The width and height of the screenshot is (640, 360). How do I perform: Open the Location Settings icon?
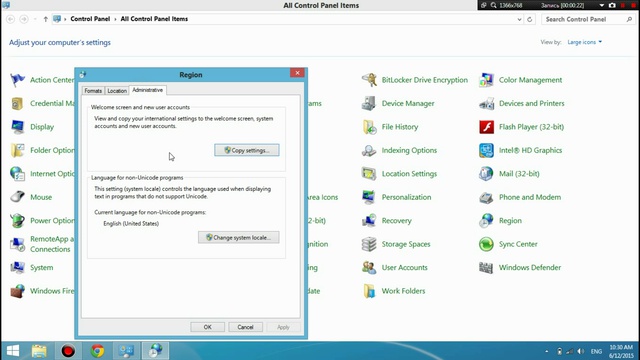369,174
